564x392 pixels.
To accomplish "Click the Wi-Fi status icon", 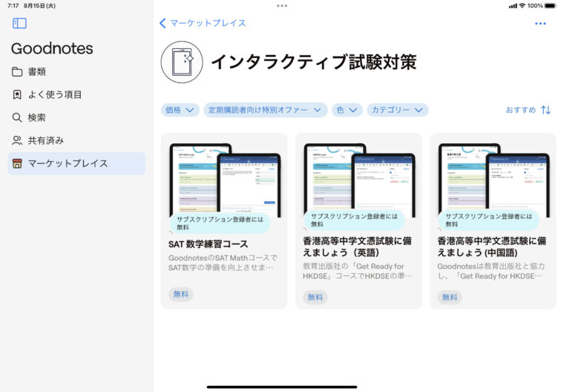I will point(522,6).
